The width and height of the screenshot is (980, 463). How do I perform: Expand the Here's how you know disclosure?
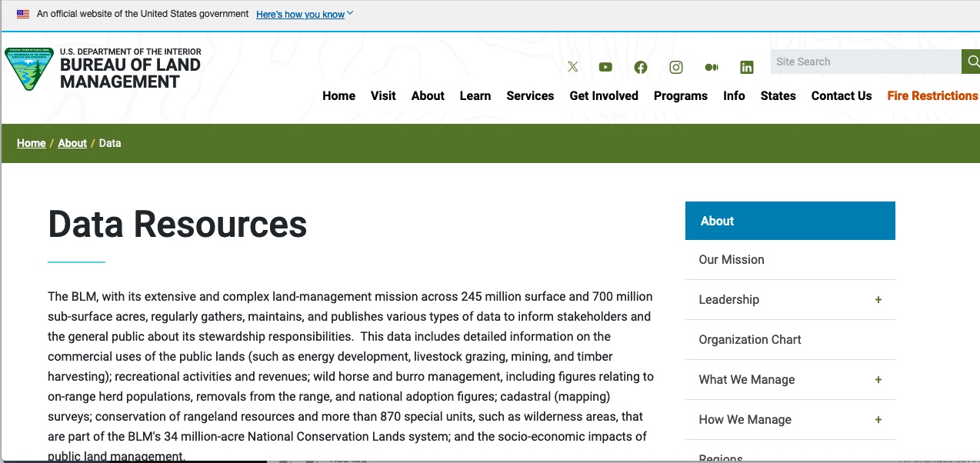click(x=300, y=14)
